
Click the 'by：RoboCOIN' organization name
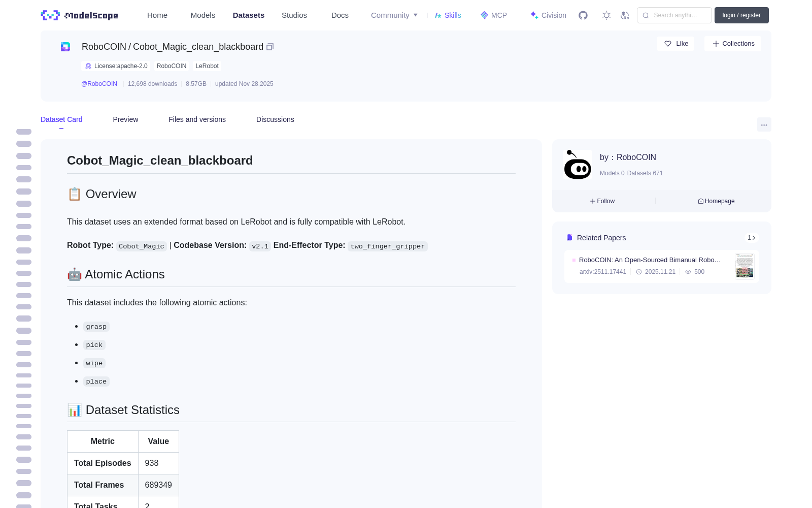pos(628,157)
